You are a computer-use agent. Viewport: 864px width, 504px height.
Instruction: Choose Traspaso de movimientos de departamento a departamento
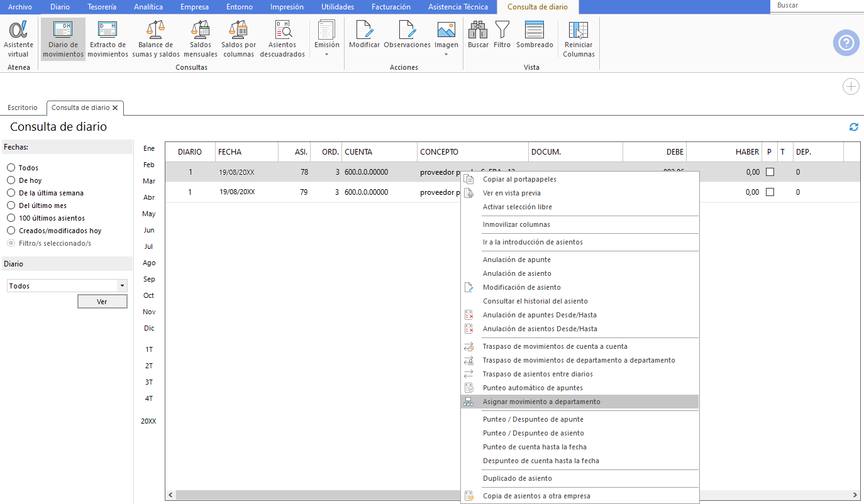[579, 360]
